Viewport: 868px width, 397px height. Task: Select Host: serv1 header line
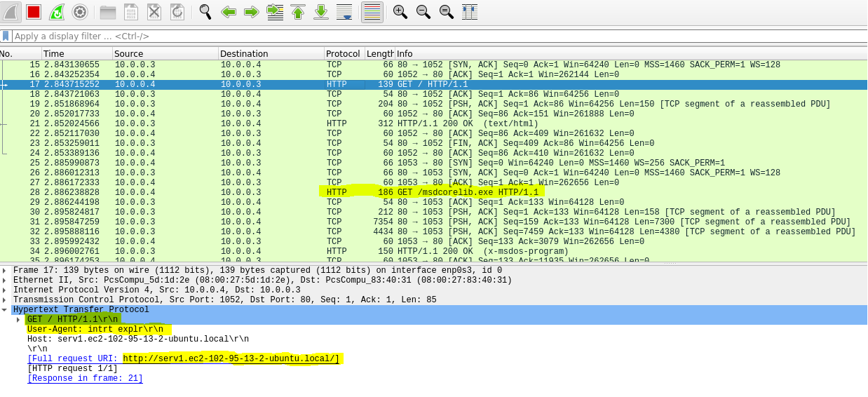[138, 339]
